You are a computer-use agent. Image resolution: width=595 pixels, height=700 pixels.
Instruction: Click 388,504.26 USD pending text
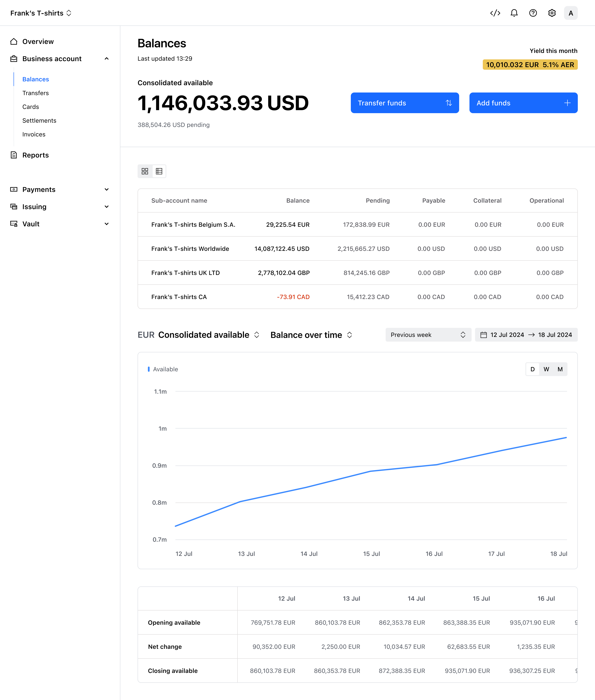point(174,125)
